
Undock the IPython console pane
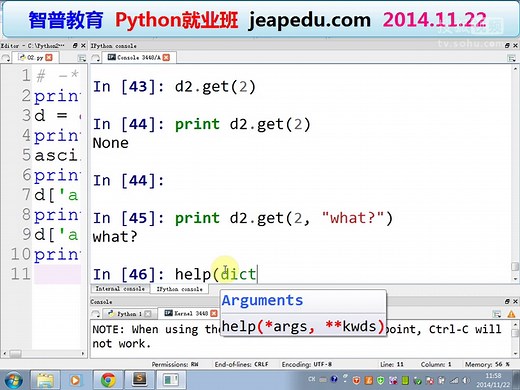(x=507, y=45)
